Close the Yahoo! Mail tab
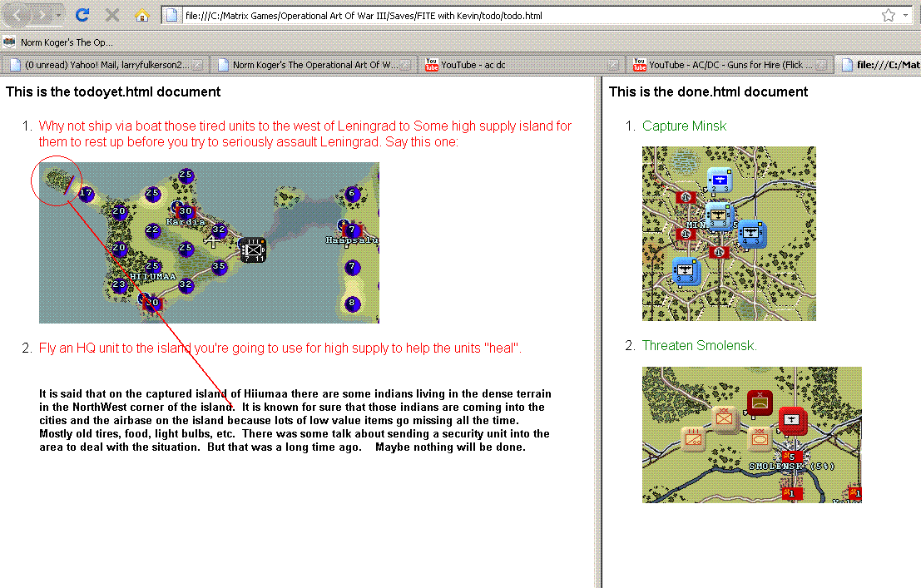The width and height of the screenshot is (921, 588). click(197, 65)
